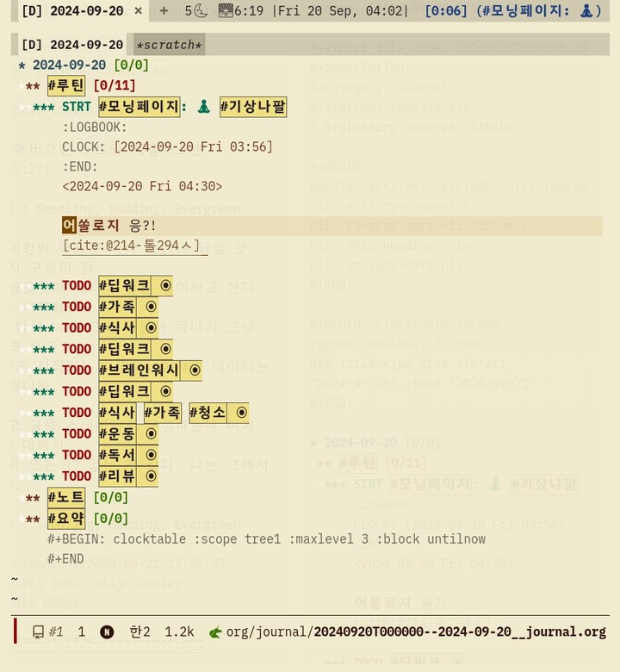Click the plus icon to add new tab
The height and width of the screenshot is (672, 620).
coord(164,11)
